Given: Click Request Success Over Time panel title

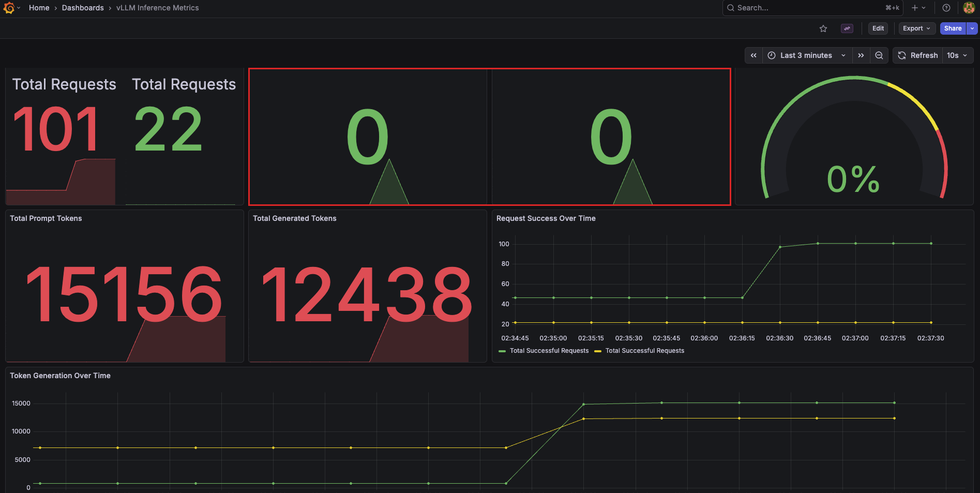Looking at the screenshot, I should [546, 218].
